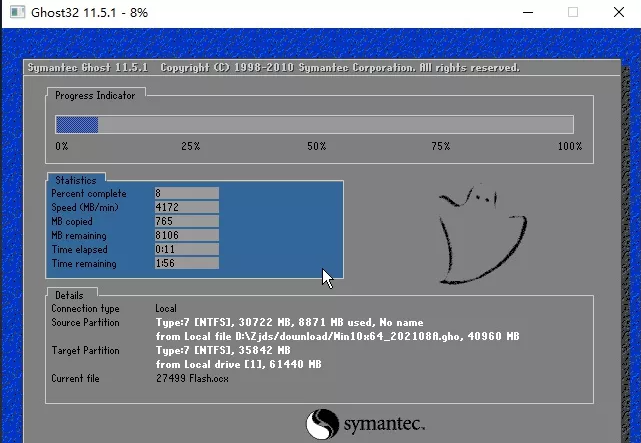The image size is (641, 443).
Task: Click the Time elapsed value field
Action: [186, 249]
